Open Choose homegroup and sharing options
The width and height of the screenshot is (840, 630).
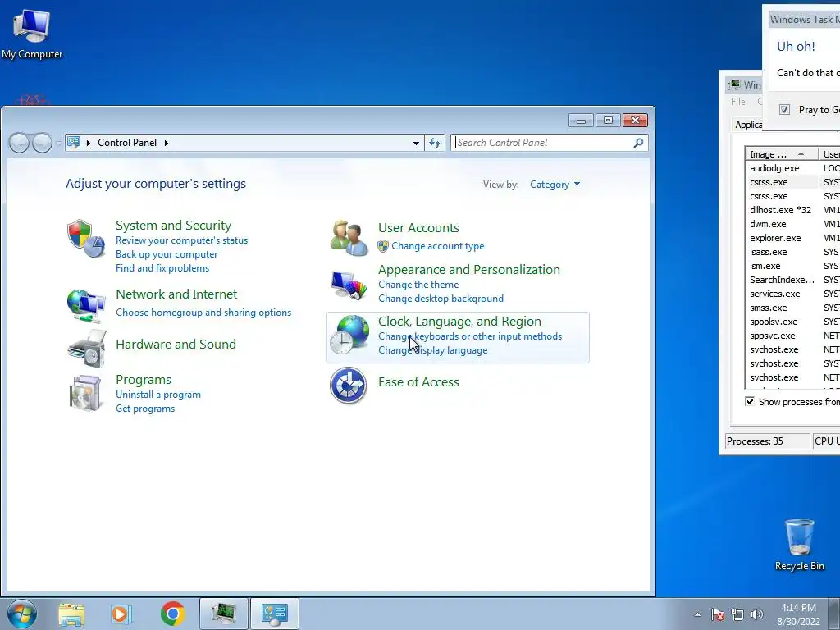(x=203, y=313)
